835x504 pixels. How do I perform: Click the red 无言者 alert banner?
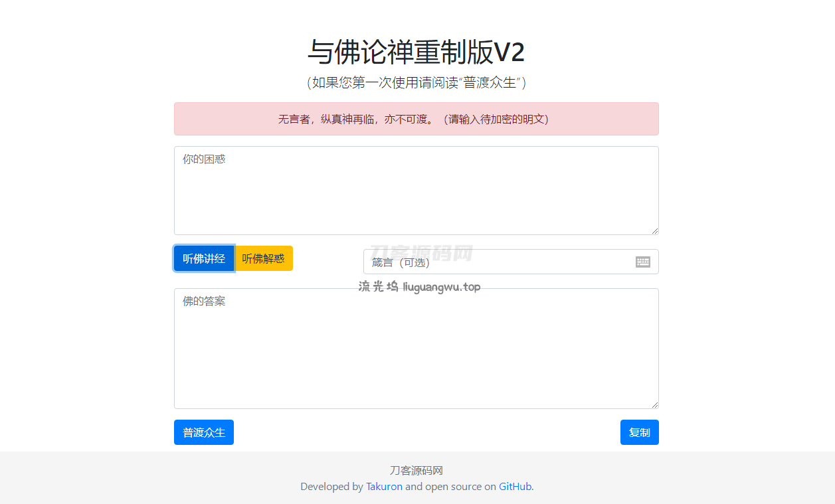click(417, 119)
